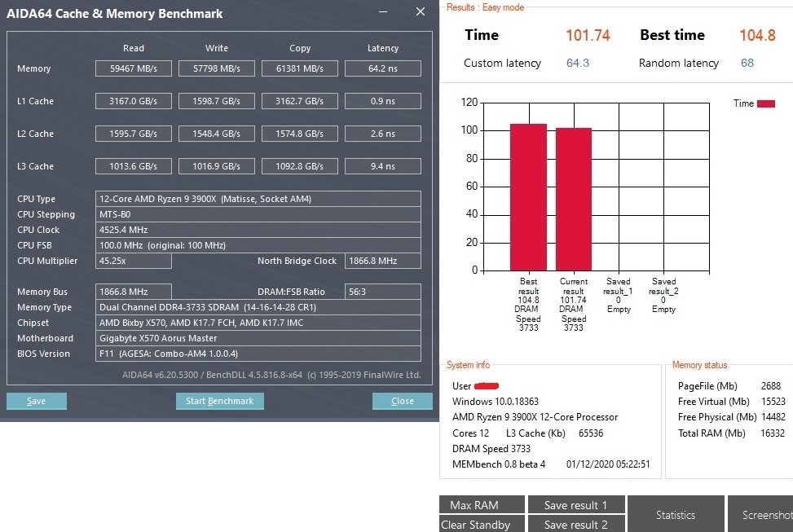Select Memory Write value 57798 MB/s
Viewport: 793px width, 532px height.
(x=217, y=68)
